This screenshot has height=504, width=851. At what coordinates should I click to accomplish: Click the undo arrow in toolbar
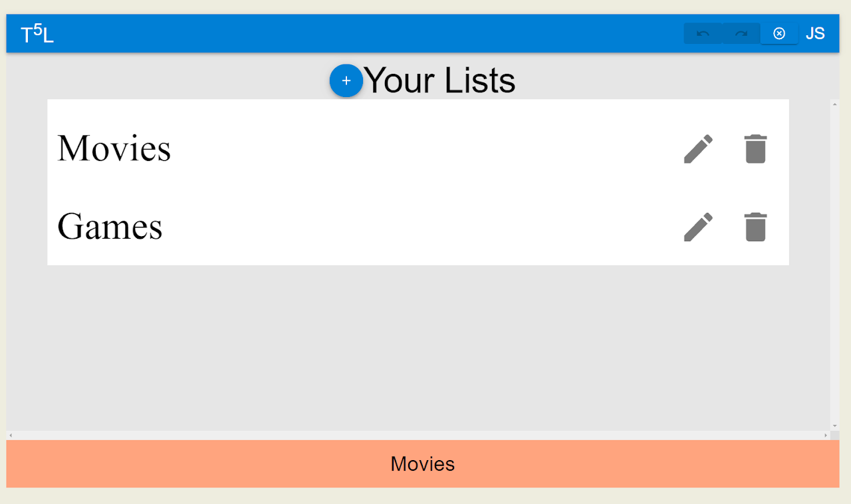[x=703, y=33]
